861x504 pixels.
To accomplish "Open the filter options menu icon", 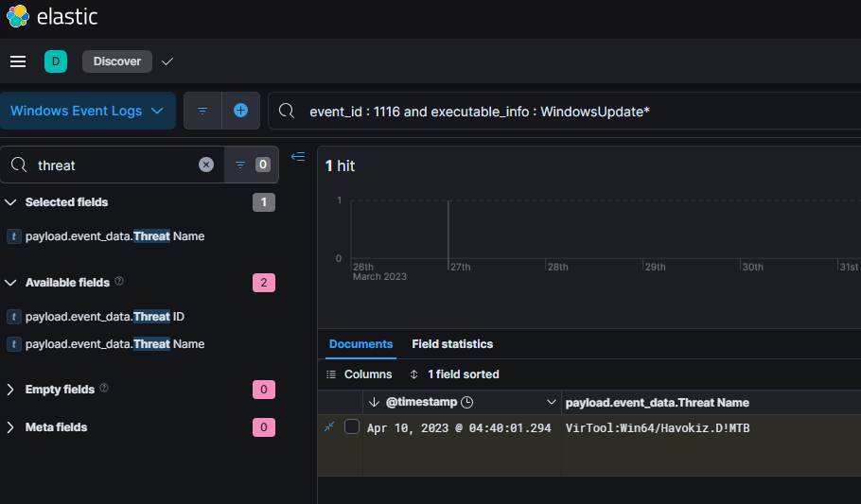I will tap(202, 111).
